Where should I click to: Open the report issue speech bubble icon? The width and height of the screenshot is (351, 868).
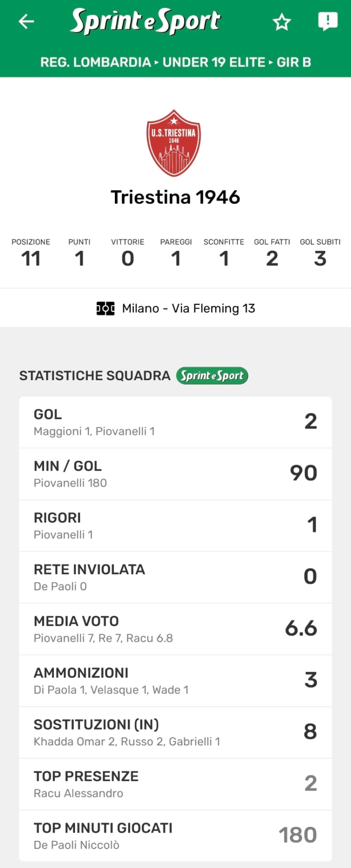pos(327,21)
